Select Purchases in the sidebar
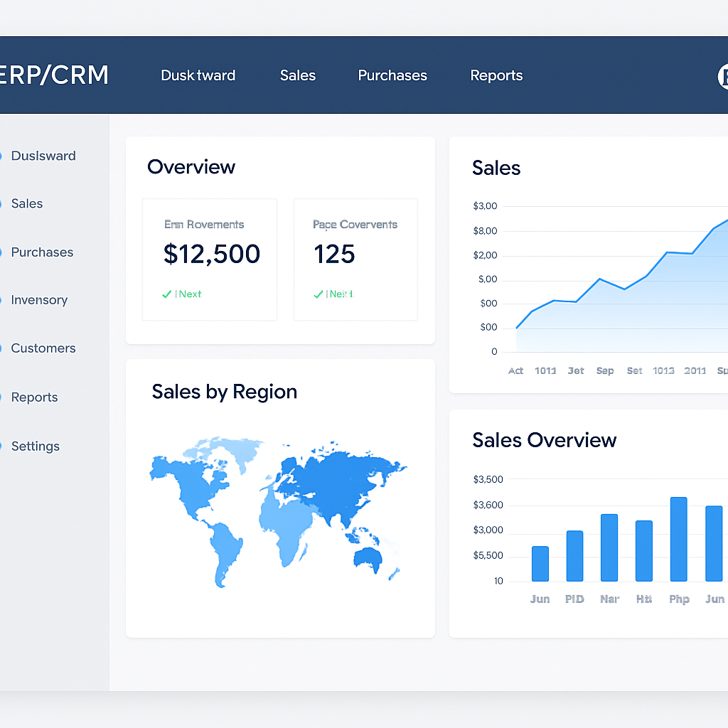This screenshot has height=728, width=728. point(42,252)
